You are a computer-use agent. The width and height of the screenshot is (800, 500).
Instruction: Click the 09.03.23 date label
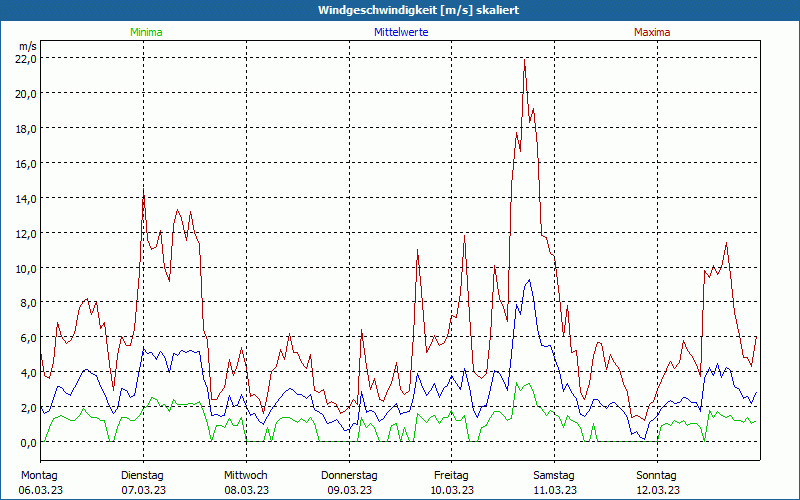pyautogui.click(x=349, y=490)
